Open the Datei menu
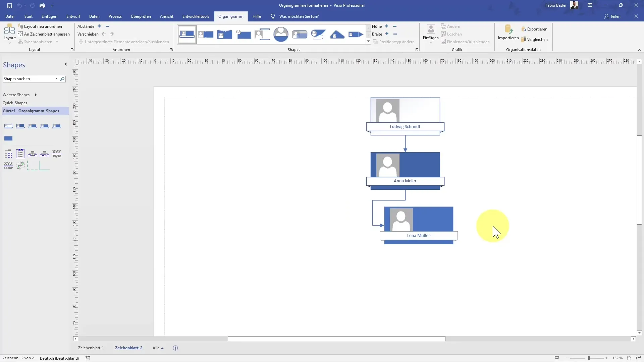The height and width of the screenshot is (362, 644). click(10, 16)
